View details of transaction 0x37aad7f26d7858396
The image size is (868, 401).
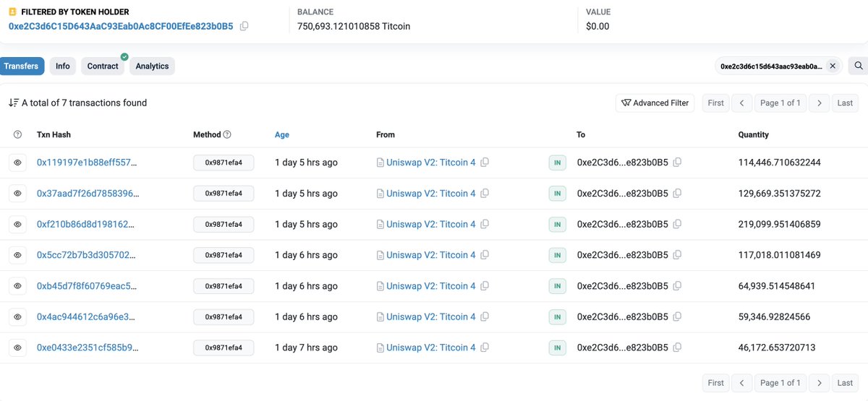point(18,194)
